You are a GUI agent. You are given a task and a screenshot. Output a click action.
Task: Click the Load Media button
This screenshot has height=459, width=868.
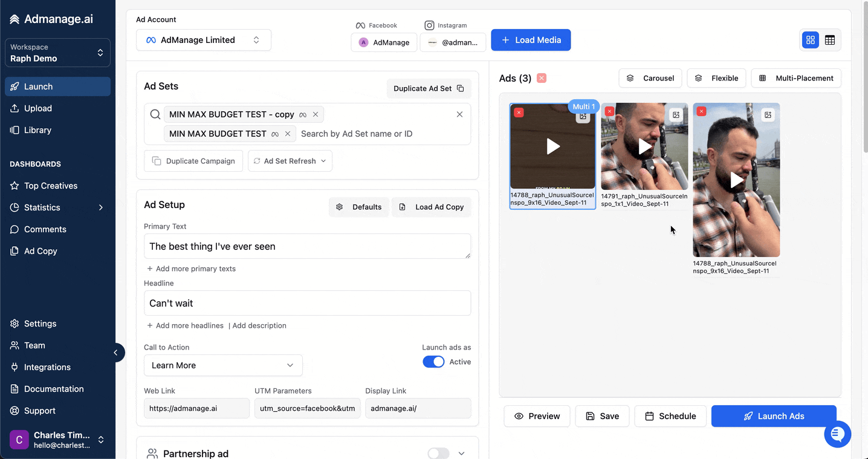[531, 40]
